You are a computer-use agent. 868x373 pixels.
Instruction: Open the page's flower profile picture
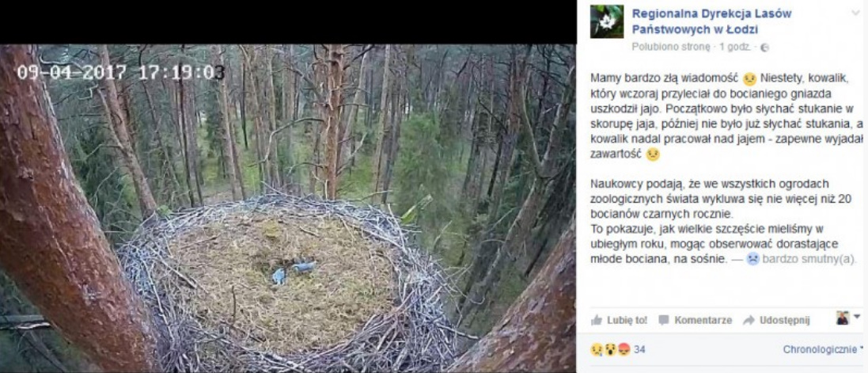pos(607,21)
